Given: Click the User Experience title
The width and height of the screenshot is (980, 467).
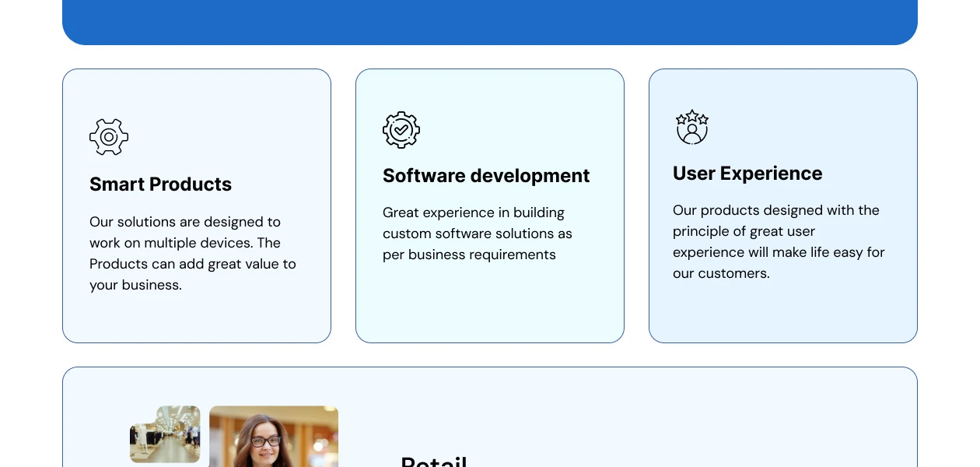Looking at the screenshot, I should pos(747,174).
